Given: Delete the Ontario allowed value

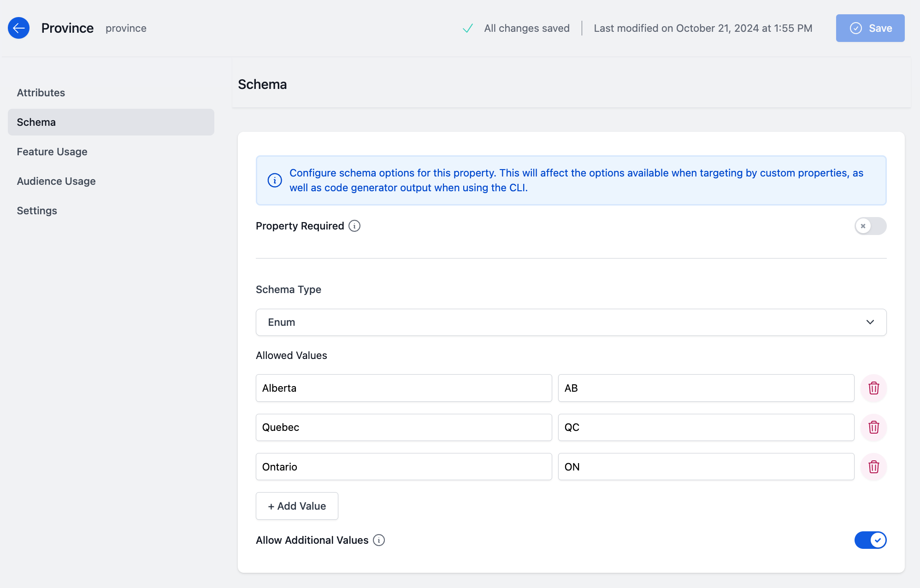Looking at the screenshot, I should point(873,467).
